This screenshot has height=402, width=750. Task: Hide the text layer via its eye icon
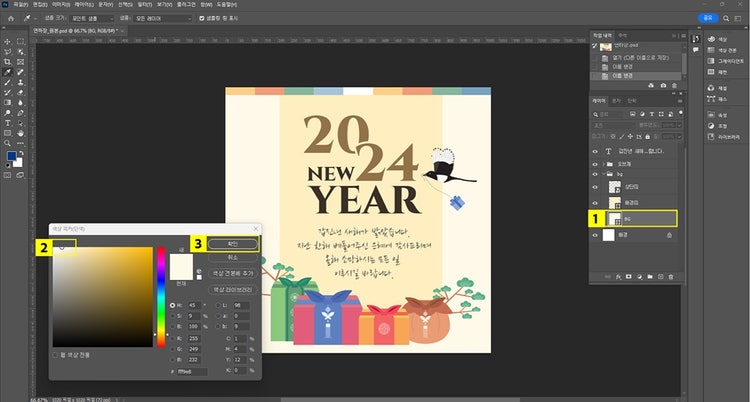(x=595, y=151)
